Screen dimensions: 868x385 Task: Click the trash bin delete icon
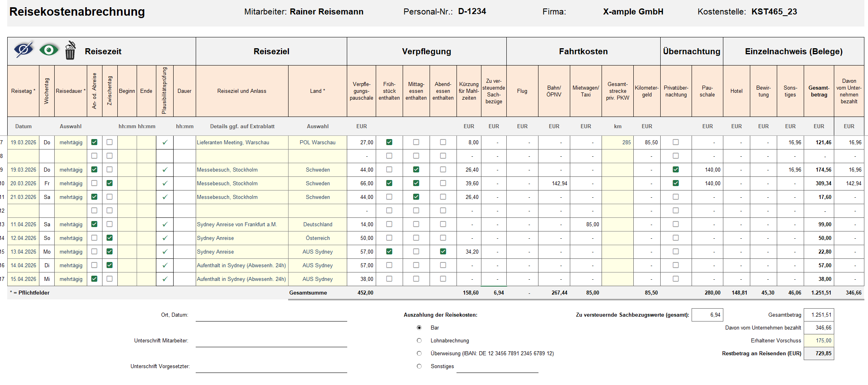70,51
